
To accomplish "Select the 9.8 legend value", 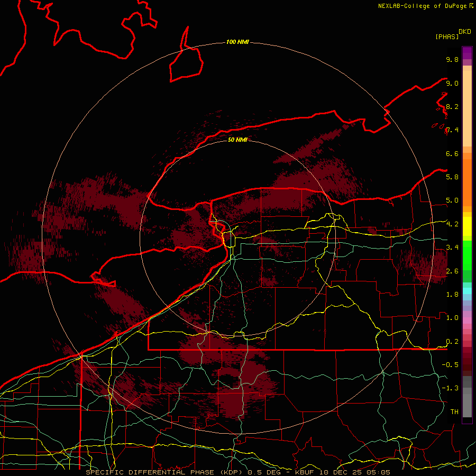I will tap(452, 60).
